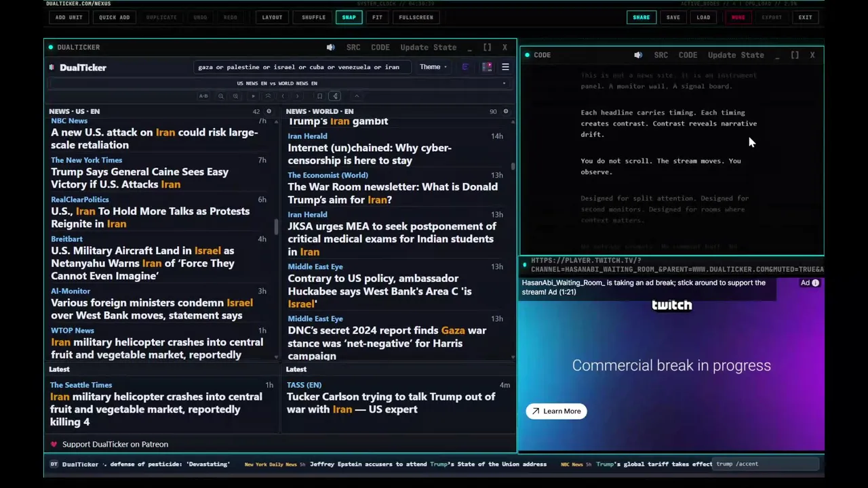
Task: Toggle FULLSCREEN mode in top bar
Action: tap(416, 18)
